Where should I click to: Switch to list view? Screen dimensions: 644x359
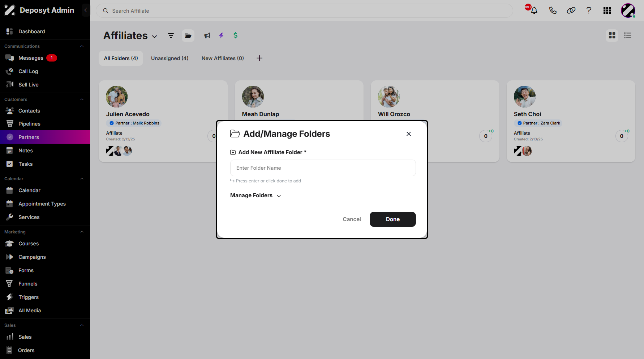628,35
